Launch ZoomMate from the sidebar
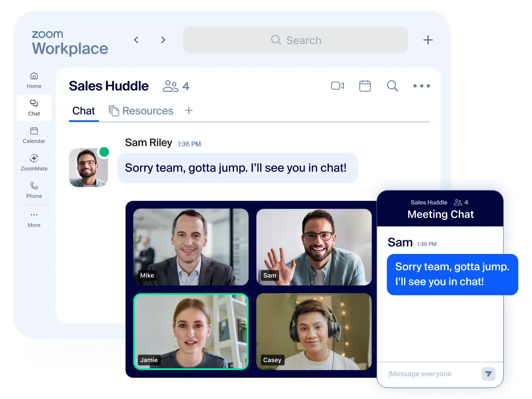 (34, 163)
